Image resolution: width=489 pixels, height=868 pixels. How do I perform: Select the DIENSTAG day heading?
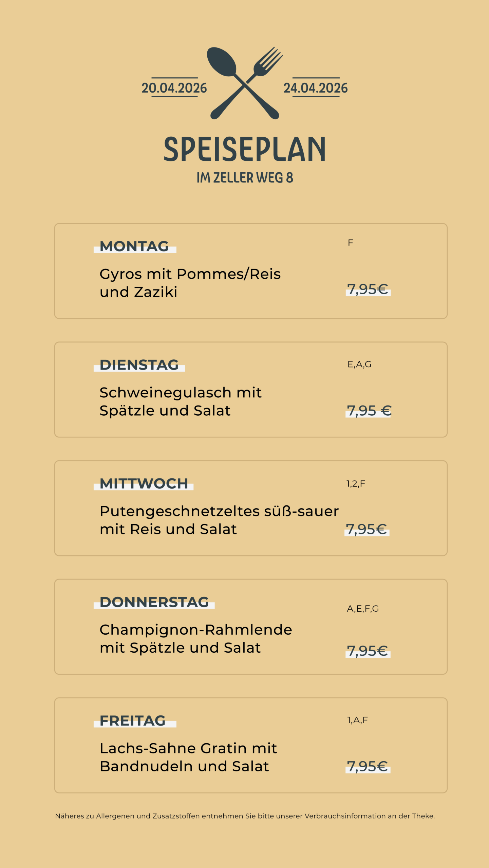[x=139, y=365]
